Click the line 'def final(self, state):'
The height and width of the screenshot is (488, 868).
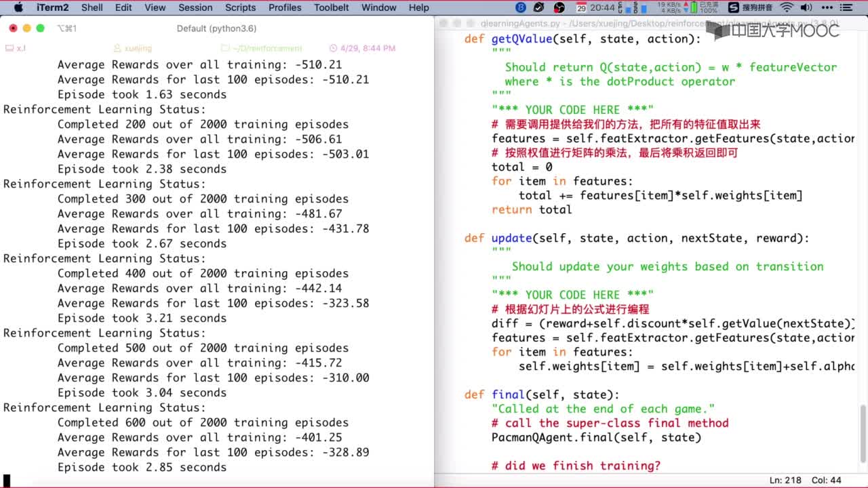tap(542, 394)
